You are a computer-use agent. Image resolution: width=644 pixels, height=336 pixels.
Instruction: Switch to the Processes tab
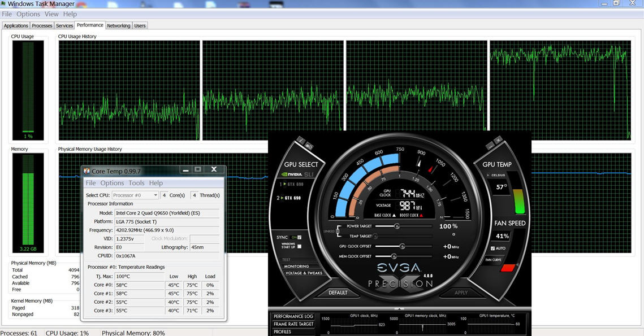coord(42,25)
